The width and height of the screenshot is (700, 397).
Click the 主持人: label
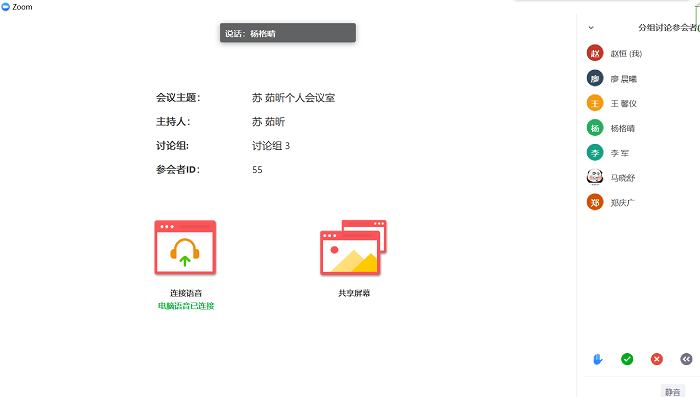coord(173,121)
